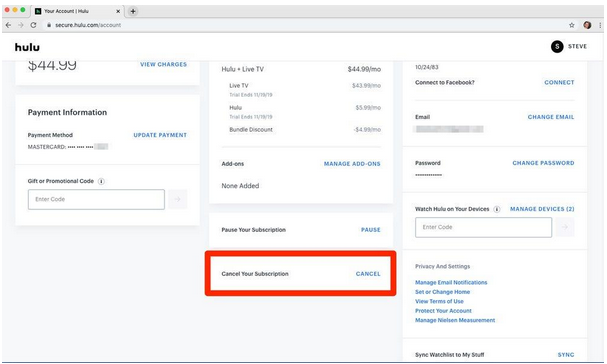Click the browser back arrow
607x364 pixels.
(x=9, y=25)
